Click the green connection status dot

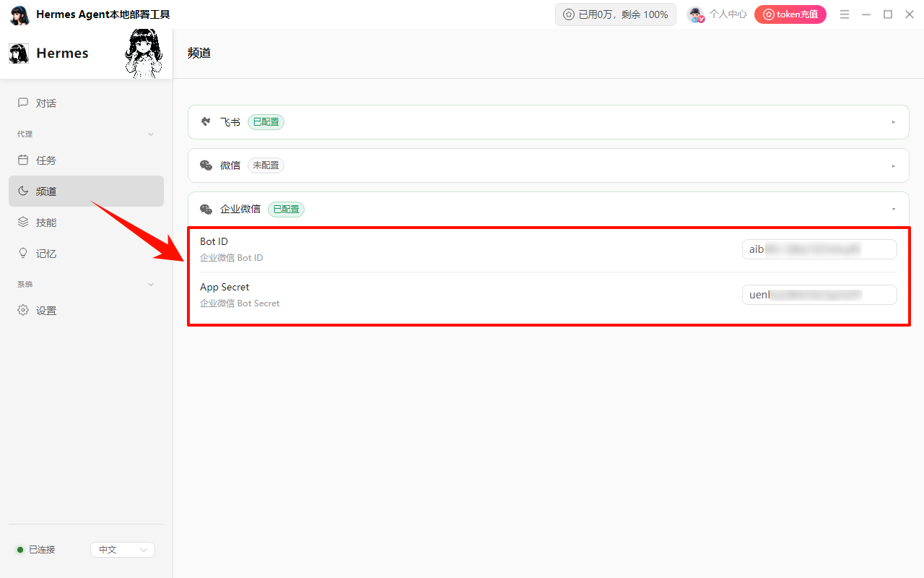pyautogui.click(x=20, y=550)
